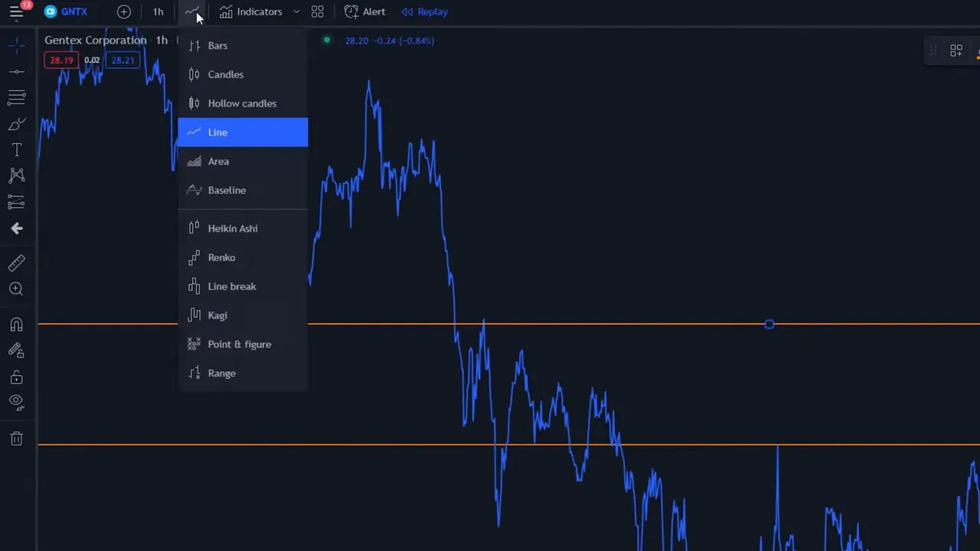Screen dimensions: 980x551
Task: Open the chart layout grid selector
Action: point(317,11)
